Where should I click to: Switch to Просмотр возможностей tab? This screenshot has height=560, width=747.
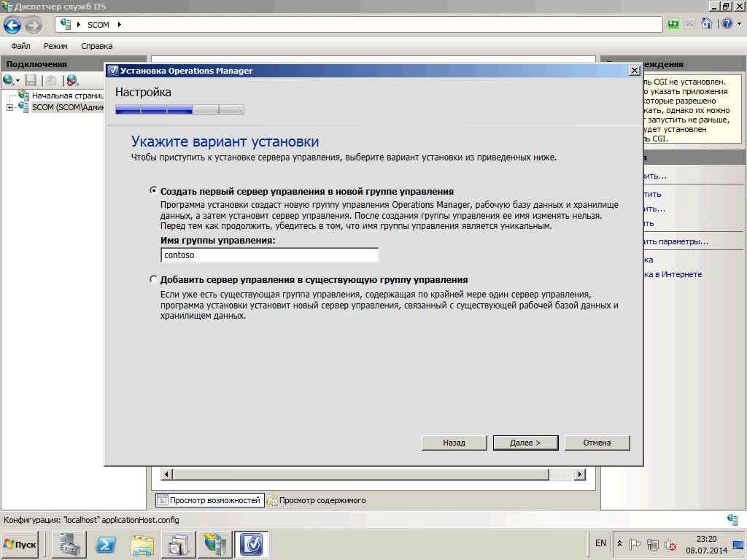(209, 500)
